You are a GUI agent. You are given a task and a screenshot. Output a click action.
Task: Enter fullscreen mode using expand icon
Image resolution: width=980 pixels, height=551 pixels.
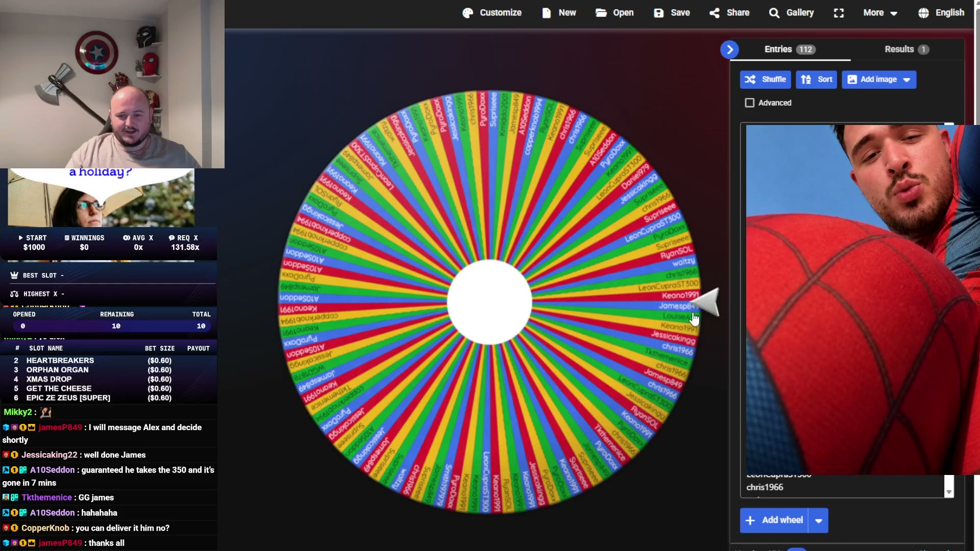(x=839, y=13)
